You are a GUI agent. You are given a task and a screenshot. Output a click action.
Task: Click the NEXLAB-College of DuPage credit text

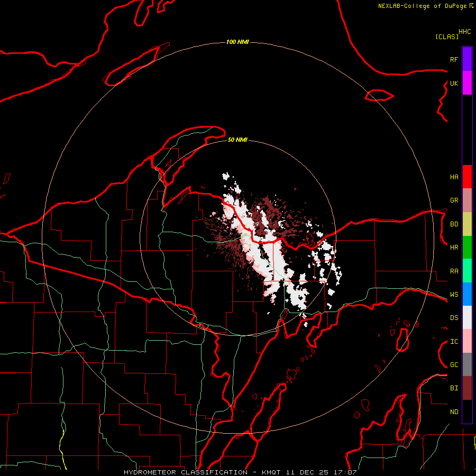(422, 6)
